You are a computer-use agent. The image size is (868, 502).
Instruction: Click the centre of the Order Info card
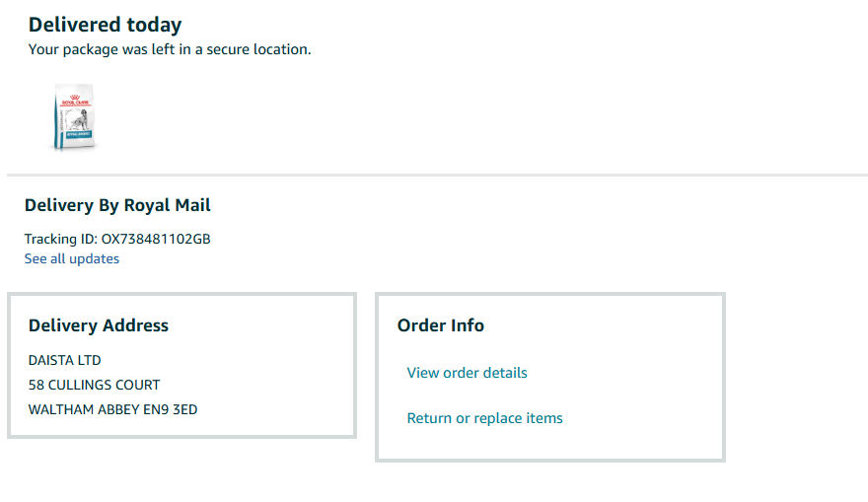[550, 377]
